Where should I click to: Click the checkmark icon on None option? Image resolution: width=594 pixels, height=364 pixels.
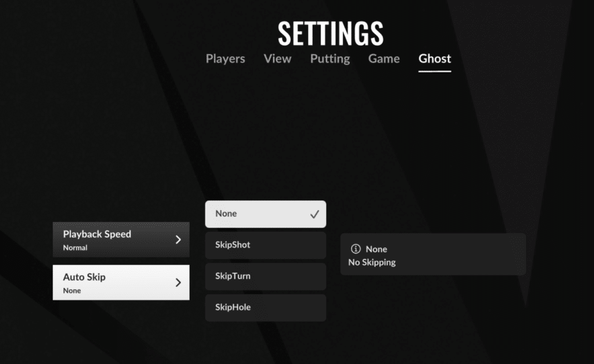click(314, 214)
